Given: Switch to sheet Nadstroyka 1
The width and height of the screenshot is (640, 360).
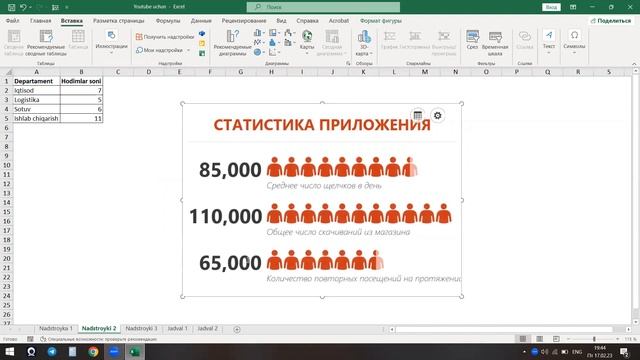Looking at the screenshot, I should (56, 328).
